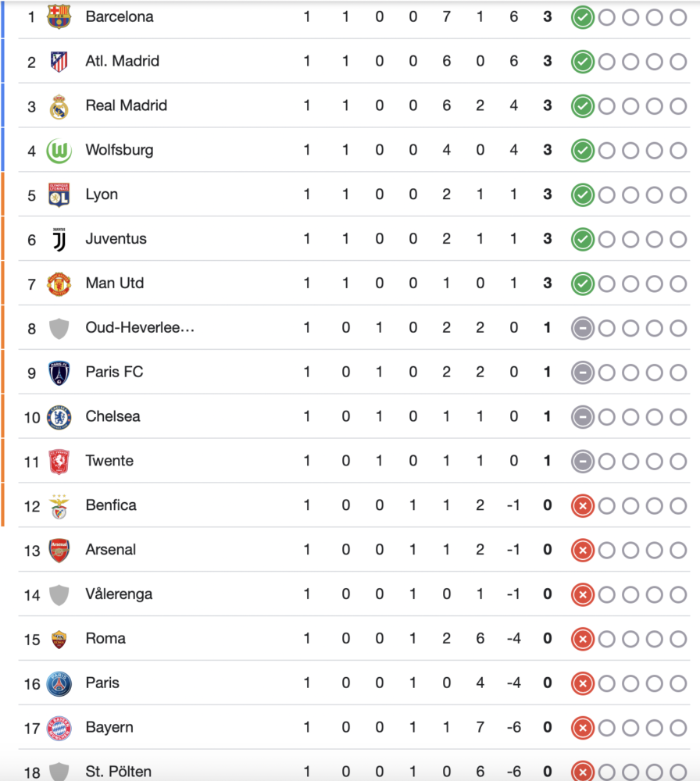Click the Paris Saint-Germain crest

click(x=59, y=684)
